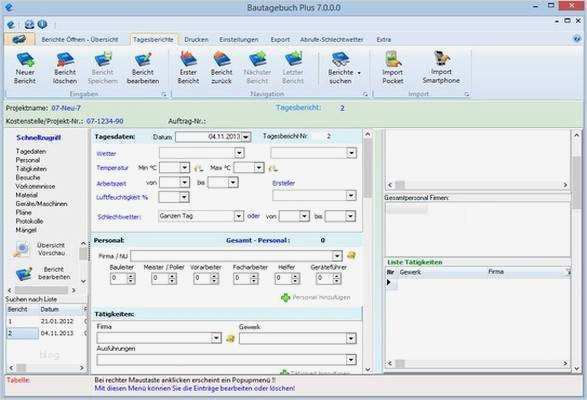The image size is (587, 400).
Task: Click Bericht bearbeiten ribbon icon
Action: coord(143,60)
